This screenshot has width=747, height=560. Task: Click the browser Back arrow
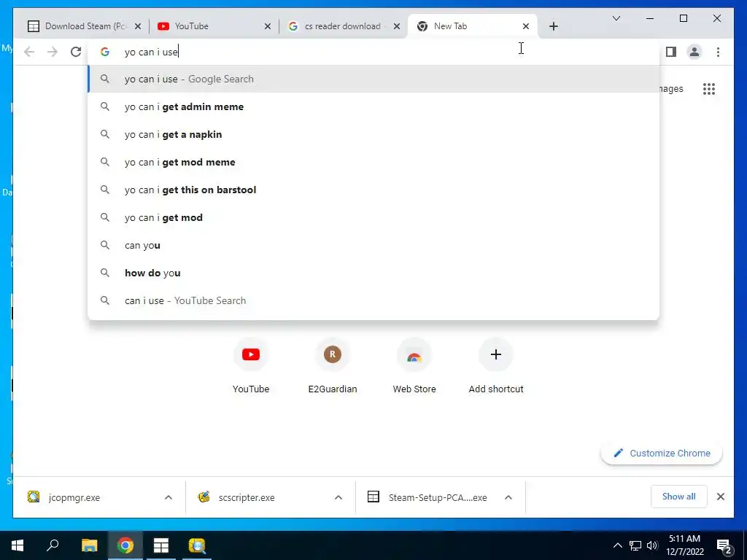click(x=29, y=52)
